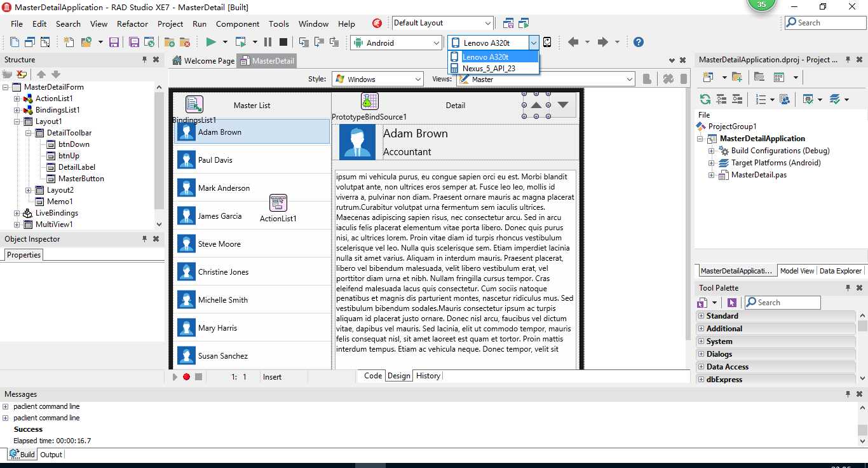Click the Save floppy disk icon
Screen dimensions: 868x468
click(x=114, y=42)
